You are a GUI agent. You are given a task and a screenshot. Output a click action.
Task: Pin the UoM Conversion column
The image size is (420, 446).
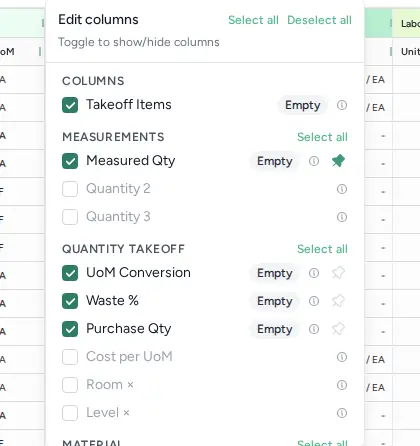338,273
